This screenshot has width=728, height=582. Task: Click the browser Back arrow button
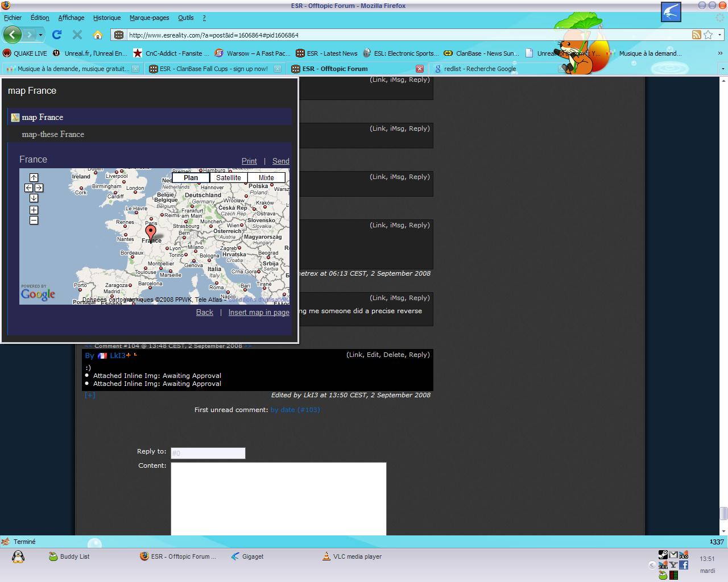click(x=13, y=35)
